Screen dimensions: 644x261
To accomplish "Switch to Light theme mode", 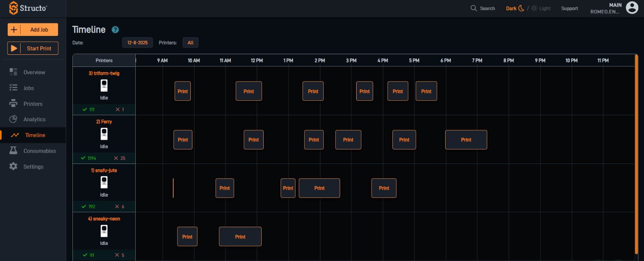I will pos(541,8).
